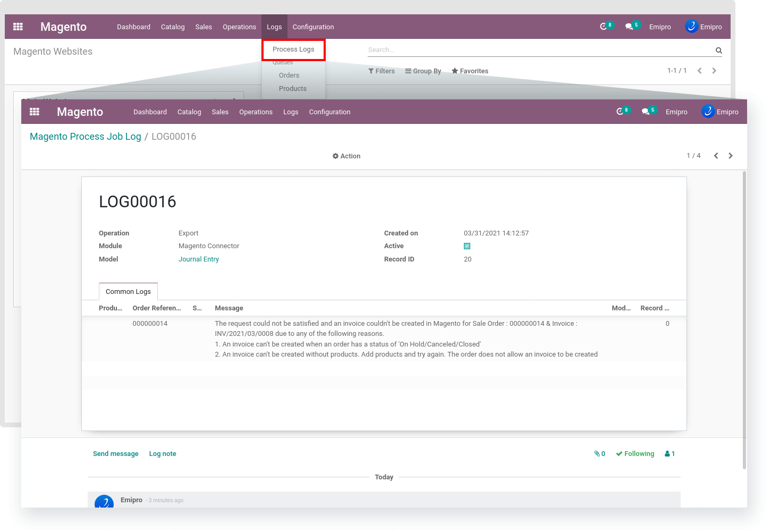Image resolution: width=771 pixels, height=532 pixels.
Task: Open activities clock icon in front window
Action: 620,112
